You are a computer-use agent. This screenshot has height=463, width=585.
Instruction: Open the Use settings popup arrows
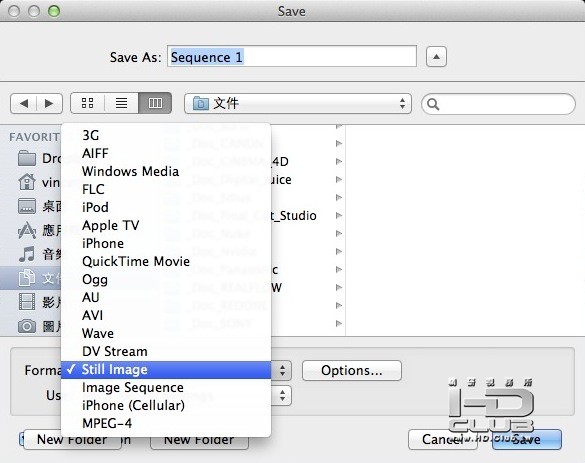pyautogui.click(x=282, y=396)
